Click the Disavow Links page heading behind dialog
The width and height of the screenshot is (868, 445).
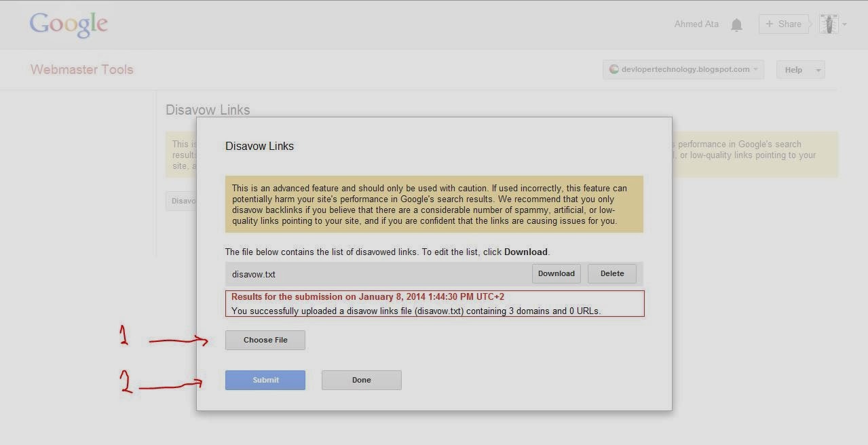tap(208, 110)
